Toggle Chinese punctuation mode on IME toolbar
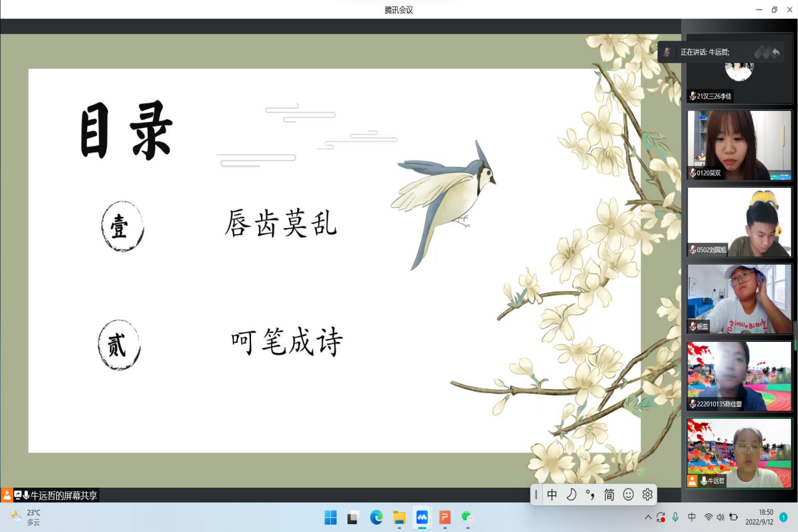 pyautogui.click(x=590, y=494)
